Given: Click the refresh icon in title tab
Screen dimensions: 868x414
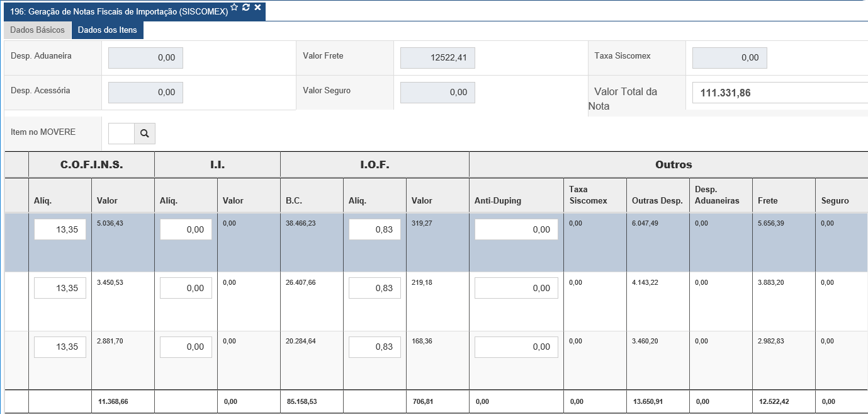Looking at the screenshot, I should [246, 7].
